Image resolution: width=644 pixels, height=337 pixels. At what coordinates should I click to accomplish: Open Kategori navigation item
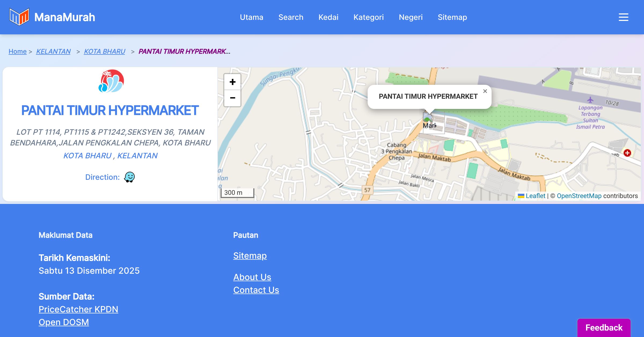368,17
